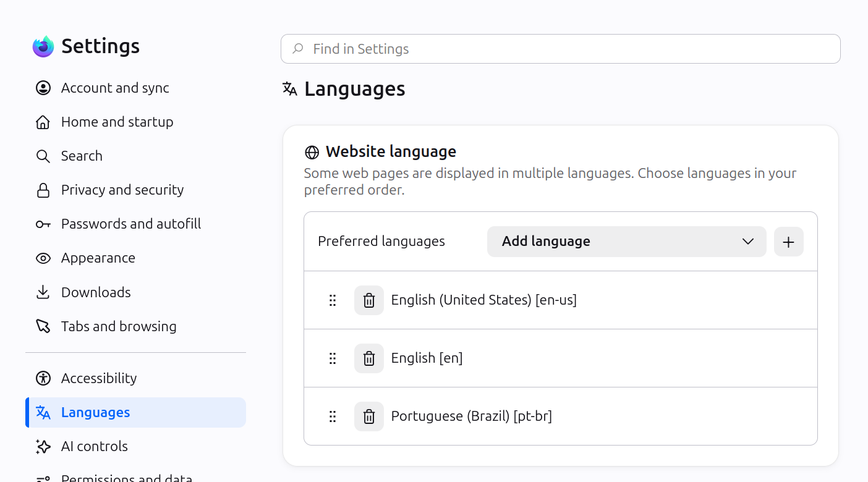Viewport: 868px width, 482px height.
Task: Click the Accessibility figure icon
Action: coord(43,378)
